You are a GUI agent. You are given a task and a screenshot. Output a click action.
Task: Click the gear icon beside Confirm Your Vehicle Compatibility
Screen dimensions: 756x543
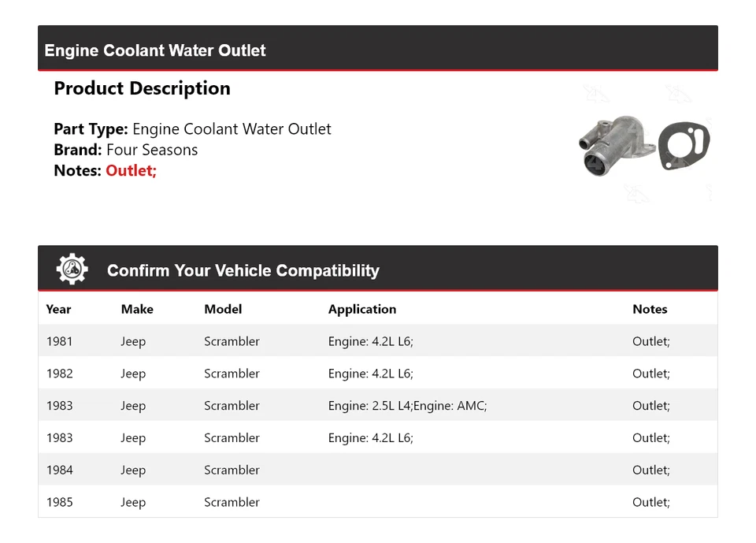click(x=72, y=270)
